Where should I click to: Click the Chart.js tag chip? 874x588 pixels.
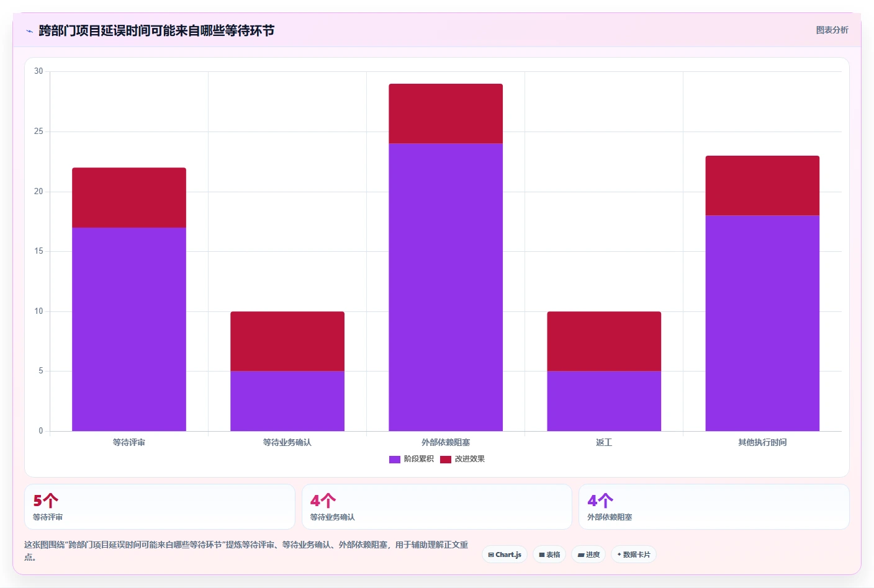(505, 555)
